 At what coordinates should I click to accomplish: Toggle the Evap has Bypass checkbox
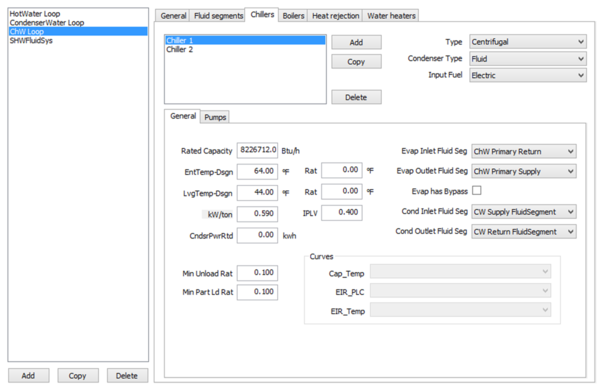(x=476, y=190)
